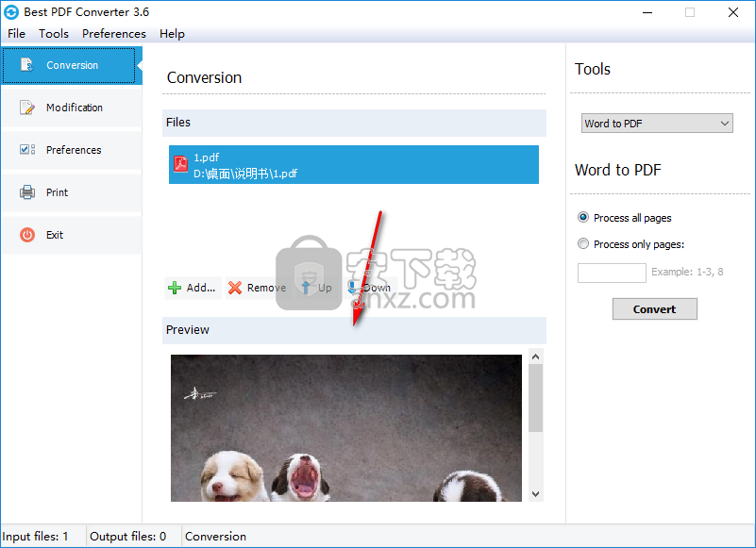The width and height of the screenshot is (756, 548).
Task: Click the page range input field
Action: click(x=612, y=273)
